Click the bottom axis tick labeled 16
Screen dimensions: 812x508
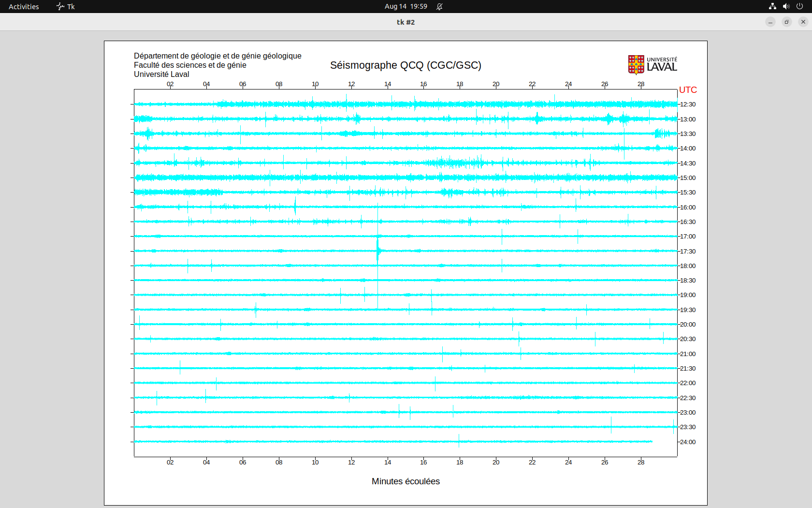(423, 462)
